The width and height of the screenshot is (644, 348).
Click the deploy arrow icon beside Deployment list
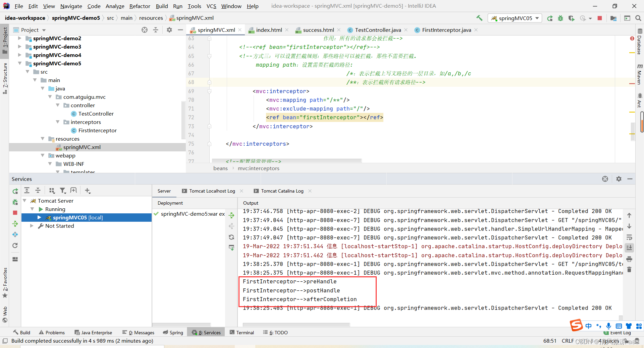pos(231,215)
